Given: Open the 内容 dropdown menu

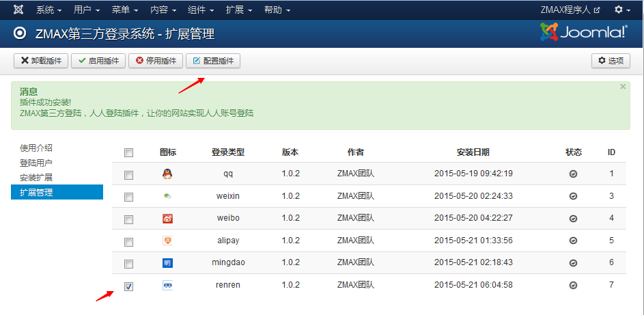Looking at the screenshot, I should [163, 10].
